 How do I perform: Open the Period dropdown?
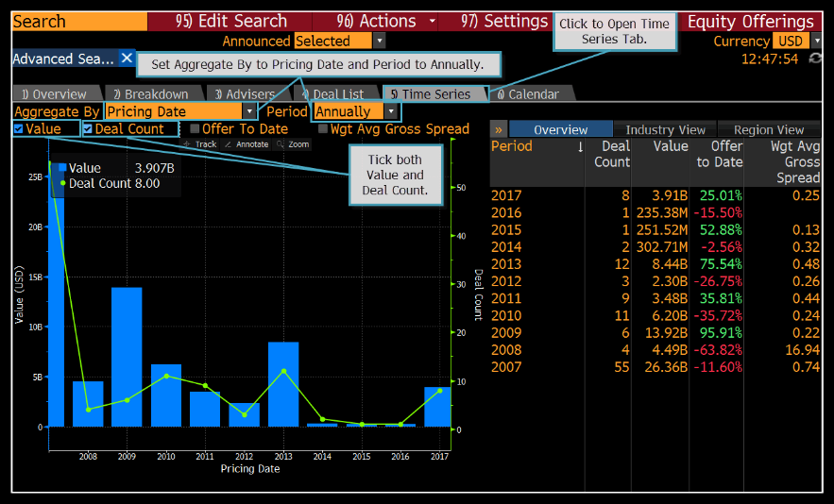391,112
